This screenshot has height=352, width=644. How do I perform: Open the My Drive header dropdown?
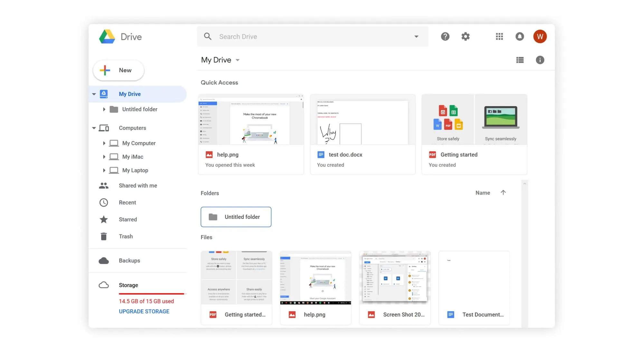tap(237, 60)
